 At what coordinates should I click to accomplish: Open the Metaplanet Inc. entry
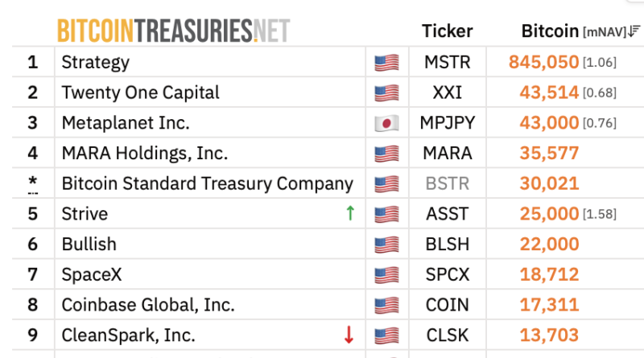pos(126,123)
